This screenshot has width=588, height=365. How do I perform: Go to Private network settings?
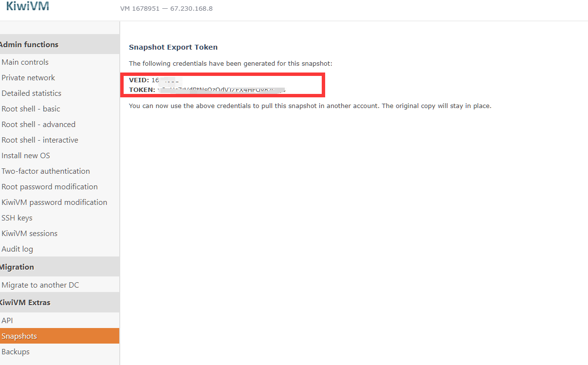tap(28, 78)
